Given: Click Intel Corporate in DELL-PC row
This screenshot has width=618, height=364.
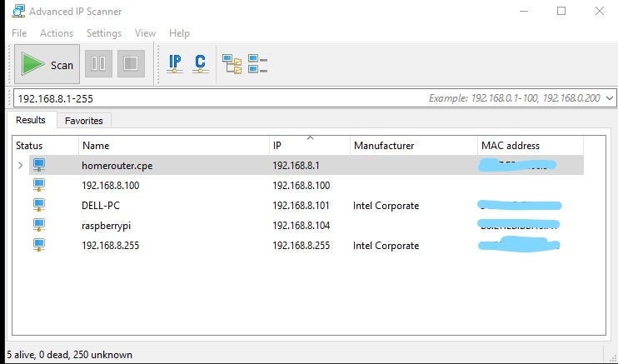Looking at the screenshot, I should pyautogui.click(x=386, y=206).
